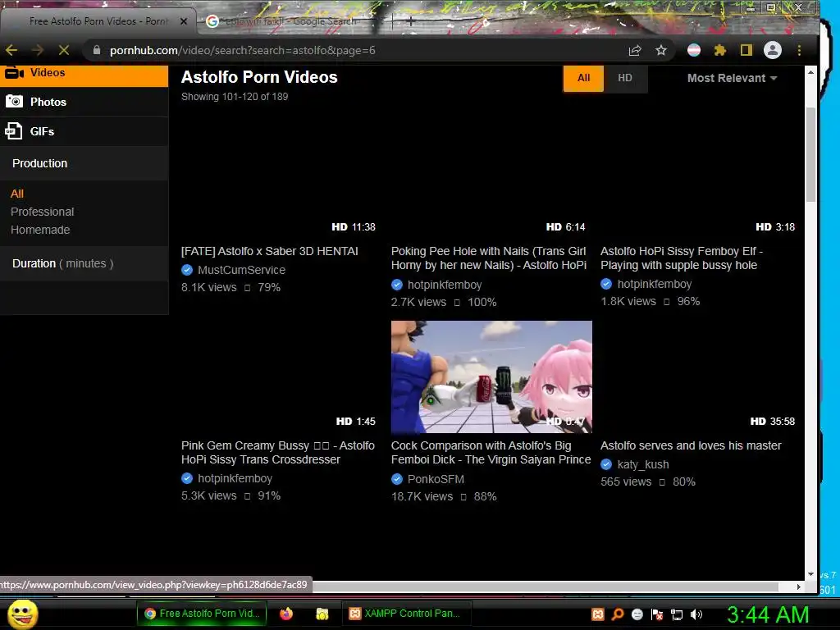Select the Free Astolfo Videos browser tab
This screenshot has width=840, height=630.
tap(98, 21)
